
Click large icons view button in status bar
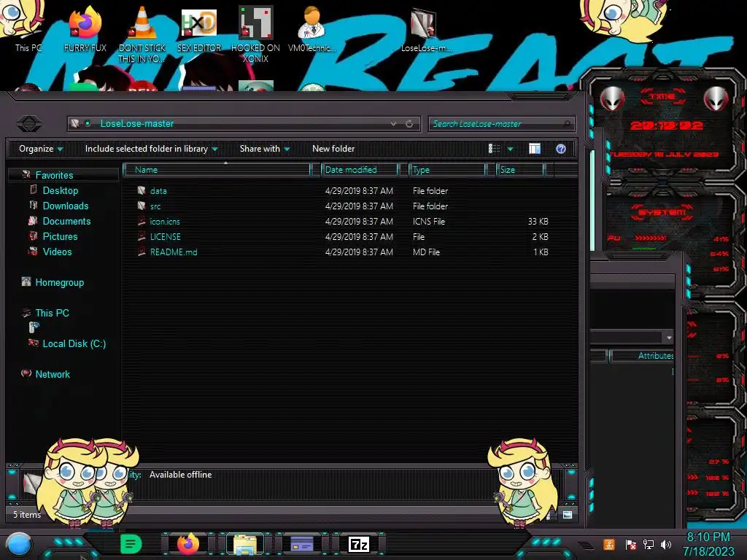click(x=568, y=515)
